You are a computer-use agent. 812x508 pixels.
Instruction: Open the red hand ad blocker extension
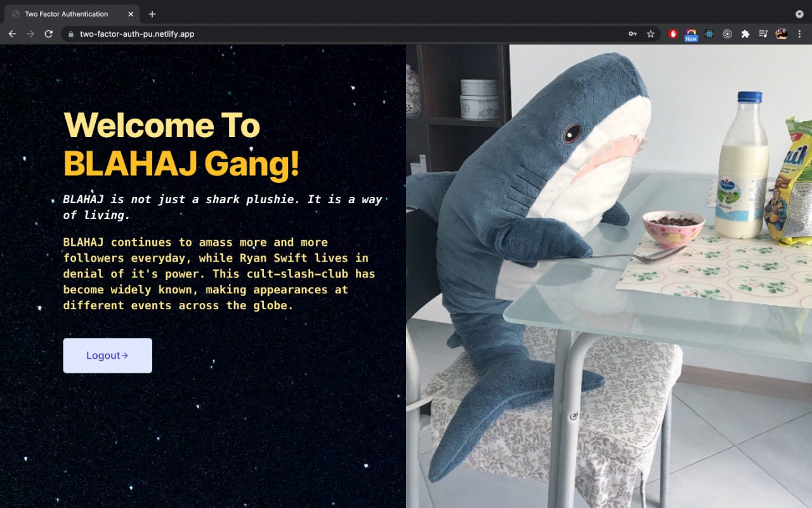tap(673, 34)
